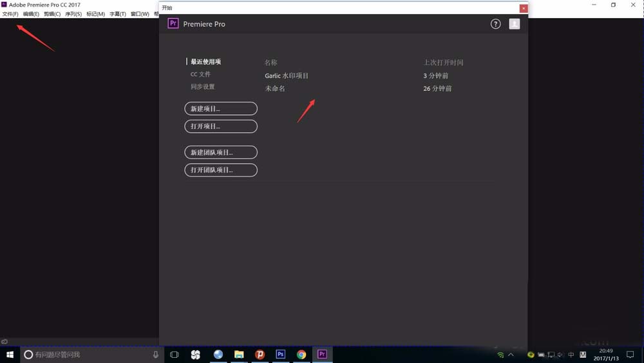Viewport: 644px width, 363px height.
Task: Open the help question mark icon
Action: point(496,24)
